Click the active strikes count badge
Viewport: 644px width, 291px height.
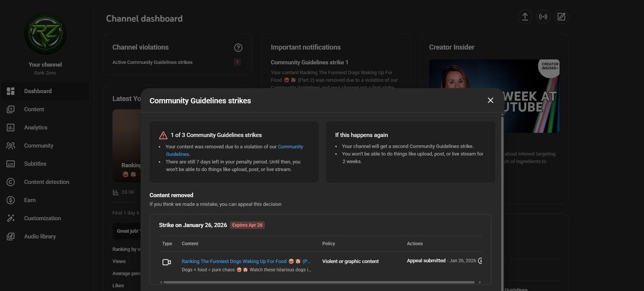pyautogui.click(x=237, y=62)
